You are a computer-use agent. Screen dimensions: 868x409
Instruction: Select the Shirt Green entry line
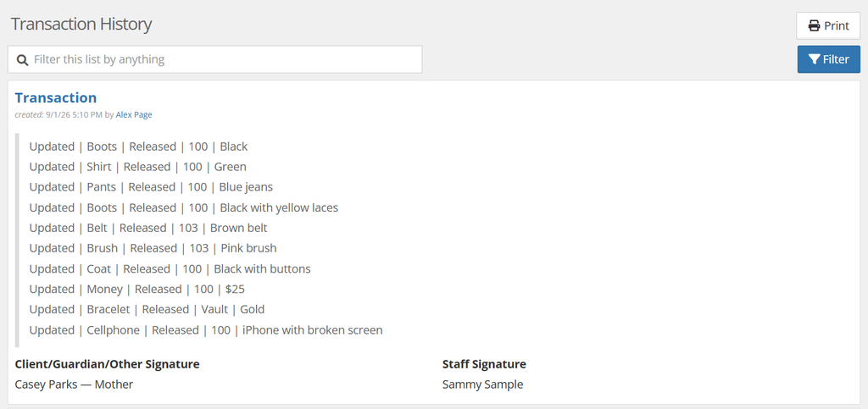point(138,167)
